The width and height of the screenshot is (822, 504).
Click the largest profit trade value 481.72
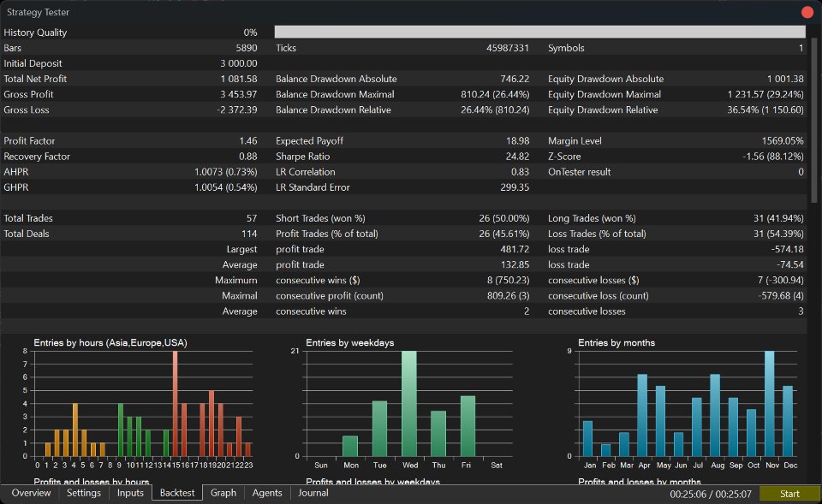[x=515, y=249]
